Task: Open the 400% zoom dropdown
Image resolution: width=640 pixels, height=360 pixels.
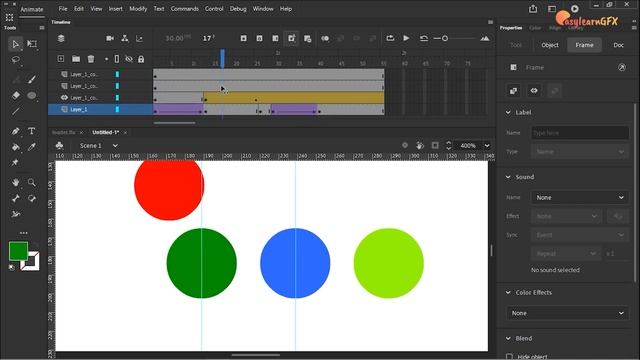Action: 487,146
